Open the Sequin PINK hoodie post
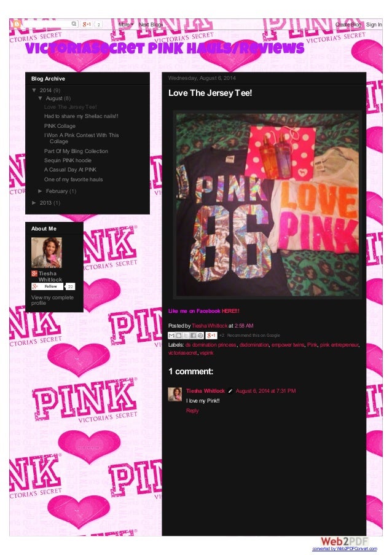Screen dimensions: 392x555 point(68,160)
